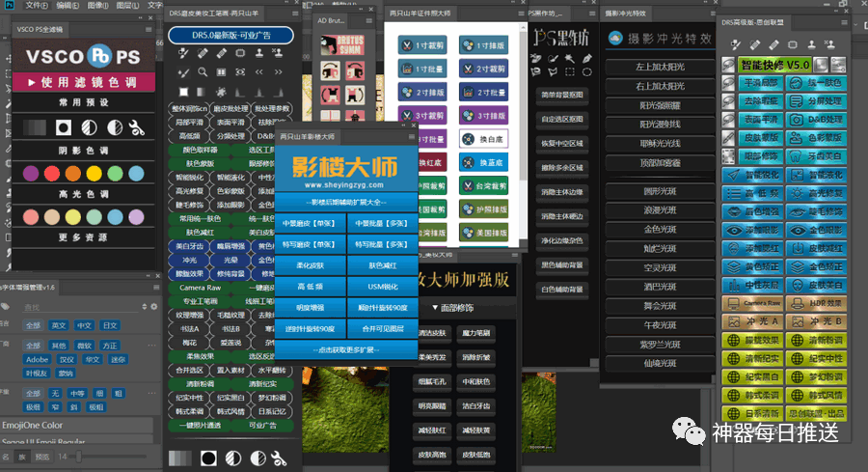Switch to the 两只山羊证件照大师 panel tab

(x=420, y=13)
